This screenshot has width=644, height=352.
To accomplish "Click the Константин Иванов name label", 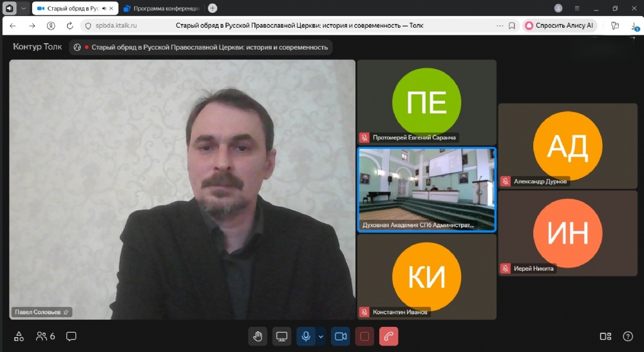I will (400, 312).
